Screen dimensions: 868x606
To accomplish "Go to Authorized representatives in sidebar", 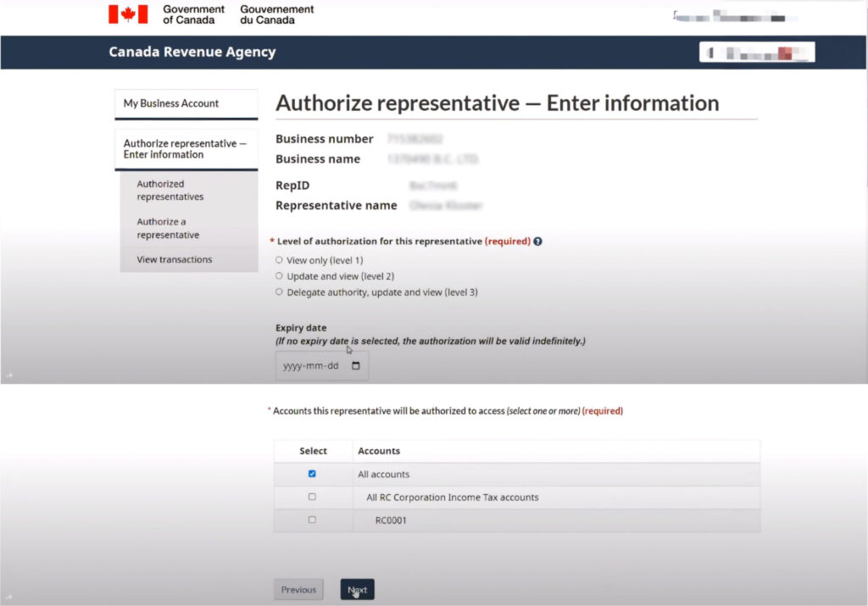I will click(170, 190).
